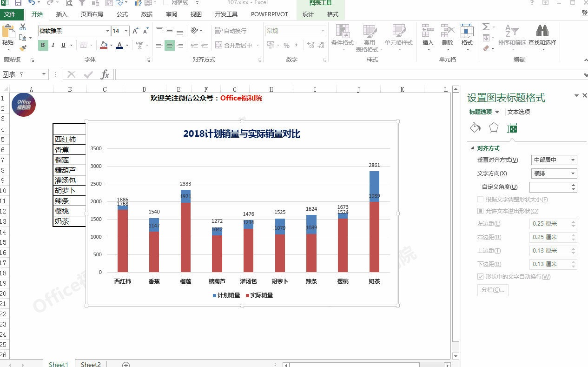This screenshot has width=588, height=367.
Task: Click the vertical scrollbar down arrow
Action: (x=456, y=356)
